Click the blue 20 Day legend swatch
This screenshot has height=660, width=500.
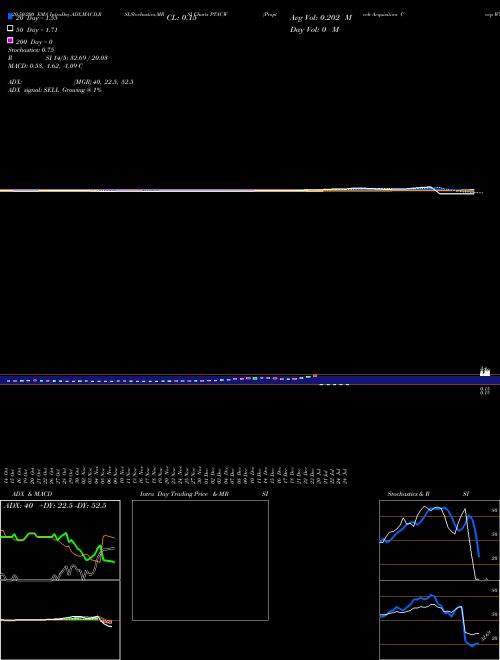[10, 16]
